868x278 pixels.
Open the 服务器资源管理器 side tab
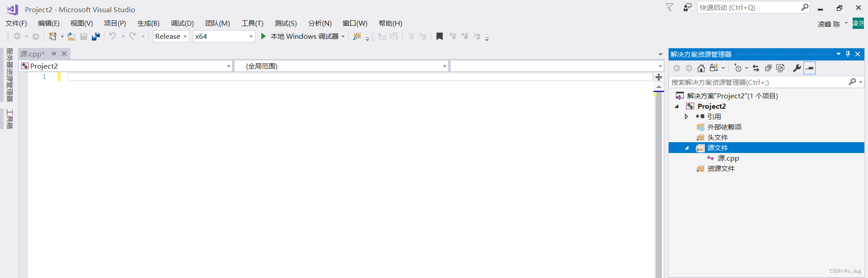click(9, 75)
